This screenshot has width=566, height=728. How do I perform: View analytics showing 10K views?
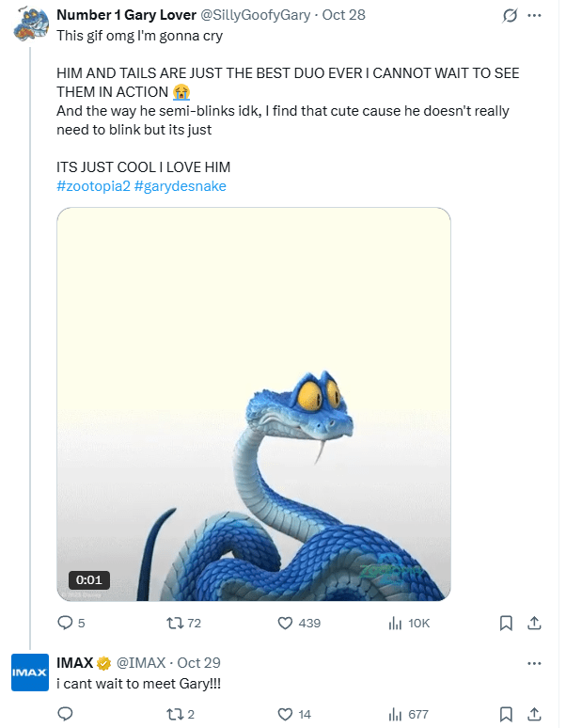click(397, 623)
